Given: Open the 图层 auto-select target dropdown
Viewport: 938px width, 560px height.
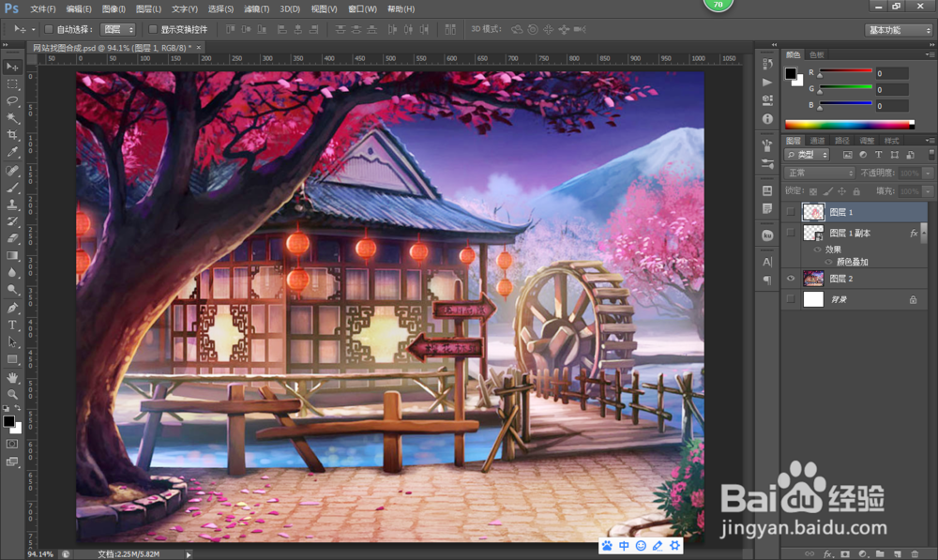Looking at the screenshot, I should click(x=118, y=29).
